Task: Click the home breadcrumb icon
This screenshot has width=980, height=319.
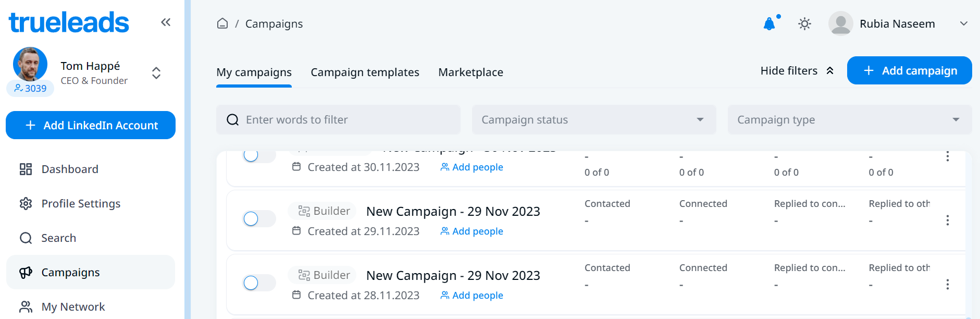Action: point(222,23)
